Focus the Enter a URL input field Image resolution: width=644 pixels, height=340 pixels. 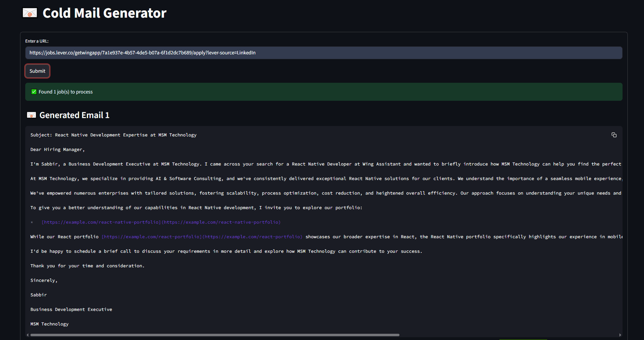point(324,53)
